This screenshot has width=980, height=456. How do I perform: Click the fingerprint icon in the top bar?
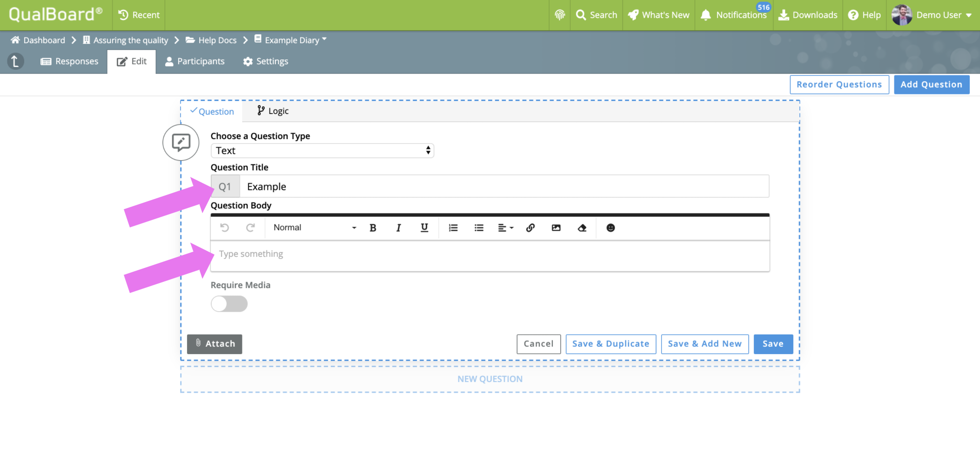coord(560,15)
